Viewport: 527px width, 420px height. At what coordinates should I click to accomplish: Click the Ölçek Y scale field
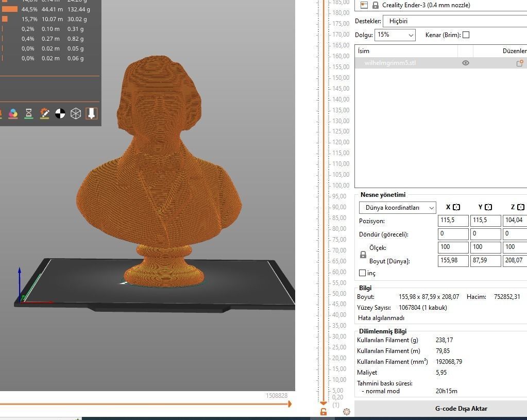point(485,247)
